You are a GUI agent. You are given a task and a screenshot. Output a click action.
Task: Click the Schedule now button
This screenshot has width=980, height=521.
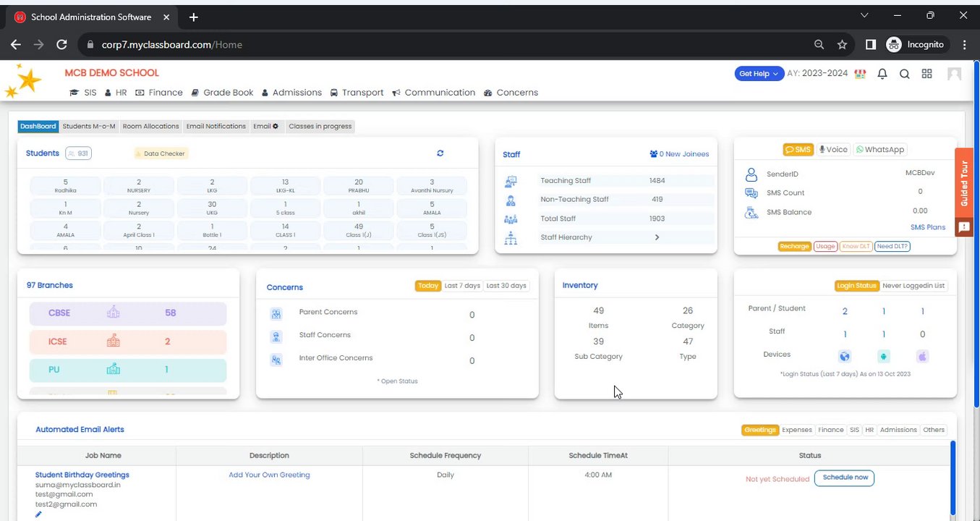844,478
